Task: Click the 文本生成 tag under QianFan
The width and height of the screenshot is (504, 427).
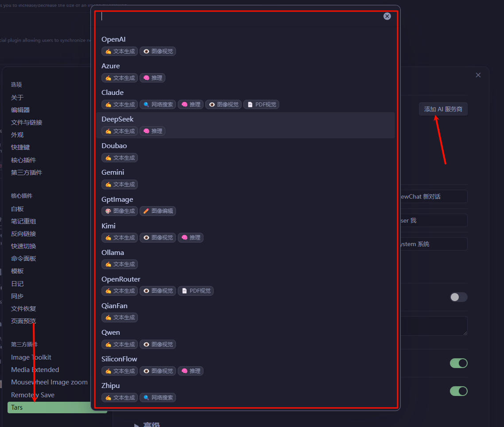Action: (120, 317)
